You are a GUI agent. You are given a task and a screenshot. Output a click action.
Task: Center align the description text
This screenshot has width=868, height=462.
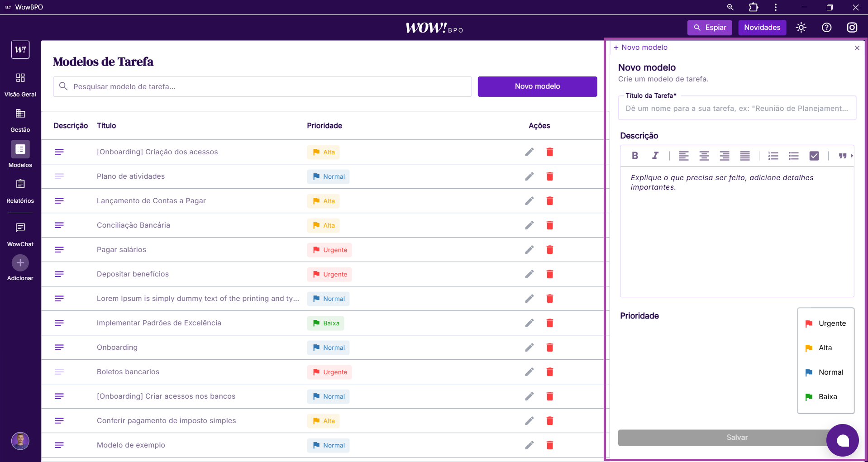point(704,156)
